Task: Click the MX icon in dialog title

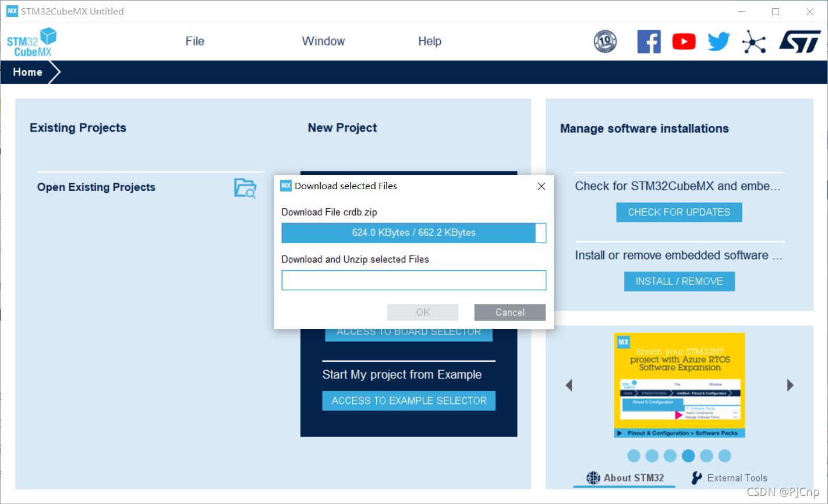Action: click(286, 186)
